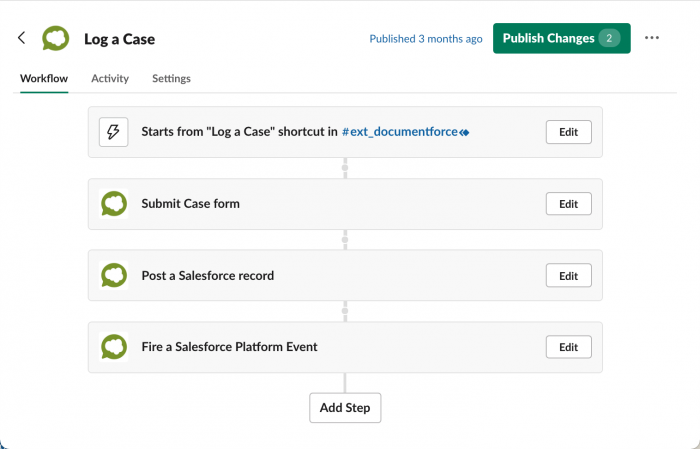Viewport: 700px width, 449px height.
Task: Click the Published 3 months ago link
Action: coord(426,39)
